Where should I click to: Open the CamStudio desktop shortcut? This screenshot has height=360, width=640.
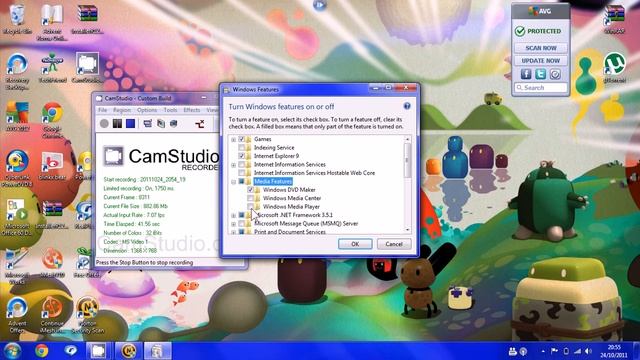pyautogui.click(x=87, y=67)
